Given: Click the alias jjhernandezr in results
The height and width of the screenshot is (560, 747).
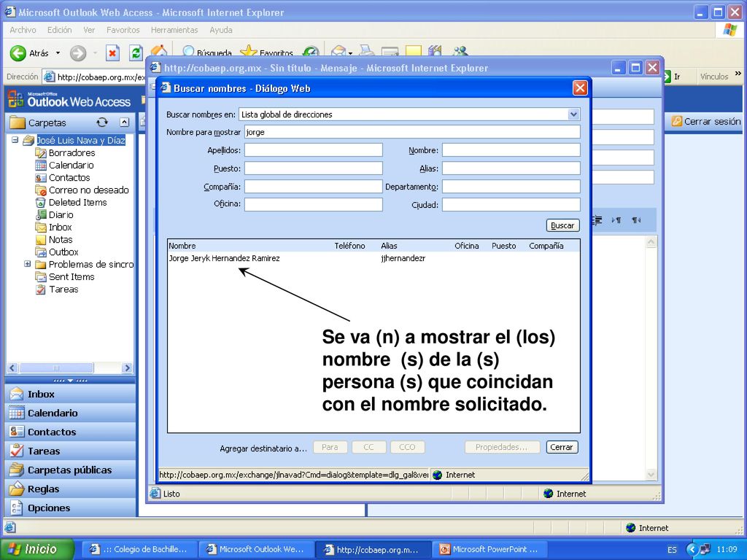Looking at the screenshot, I should (403, 258).
